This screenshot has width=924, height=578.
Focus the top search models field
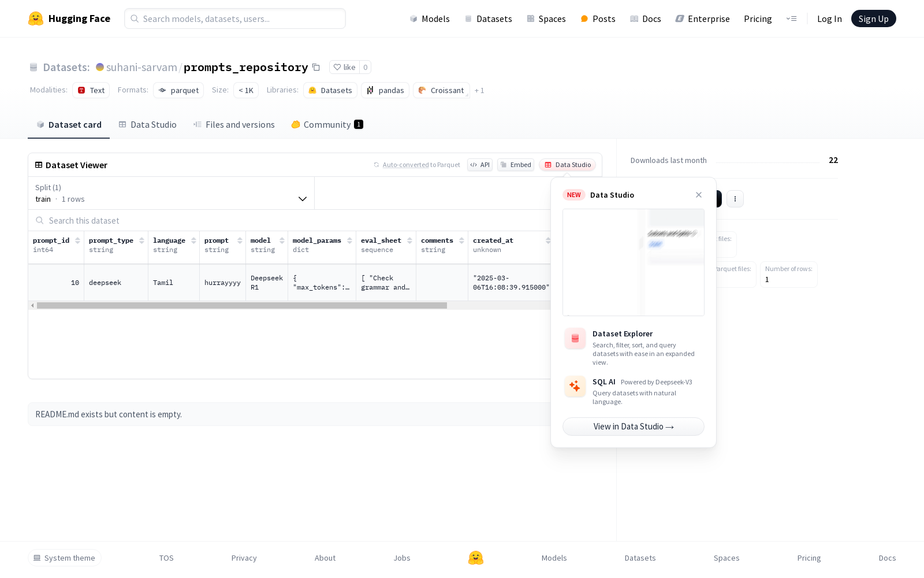(x=235, y=18)
